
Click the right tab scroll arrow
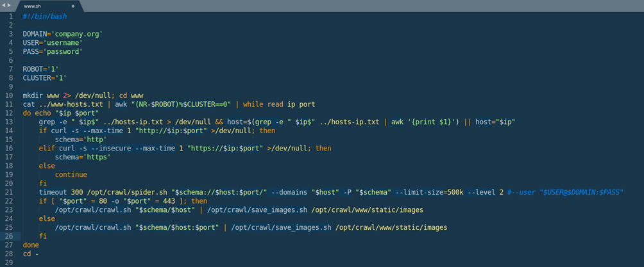tap(9, 5)
